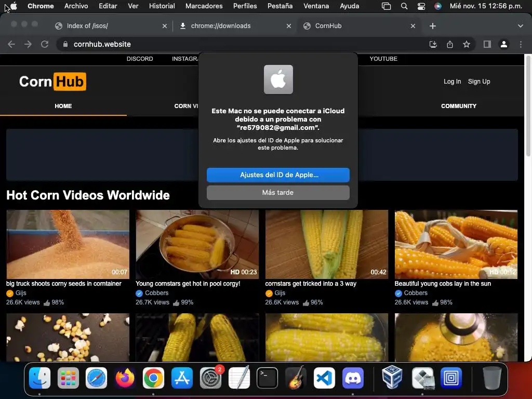Activate Siri from the menu bar
Image resolution: width=532 pixels, height=399 pixels.
tap(438, 6)
